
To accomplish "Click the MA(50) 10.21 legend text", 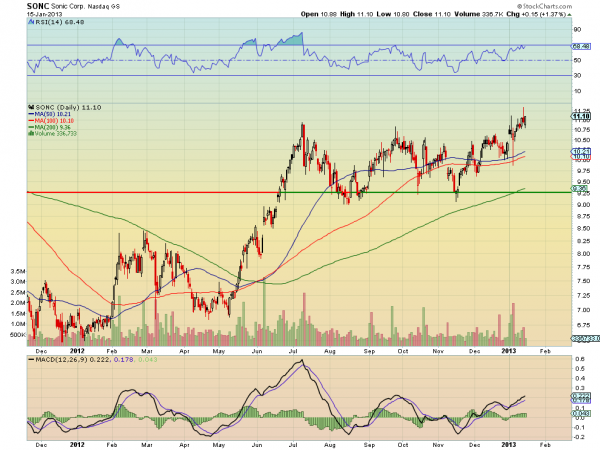I will (x=53, y=114).
